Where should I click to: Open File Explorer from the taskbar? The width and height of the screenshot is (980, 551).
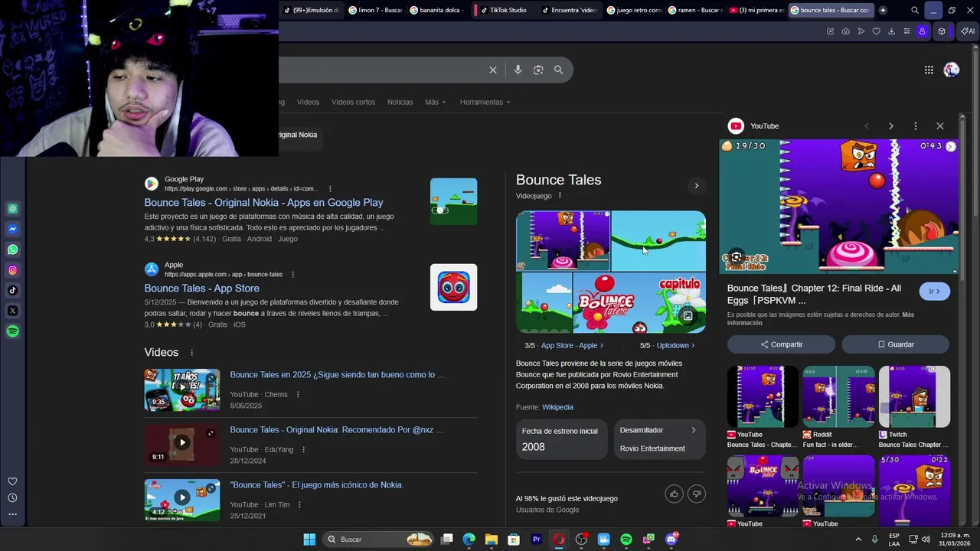[492, 540]
